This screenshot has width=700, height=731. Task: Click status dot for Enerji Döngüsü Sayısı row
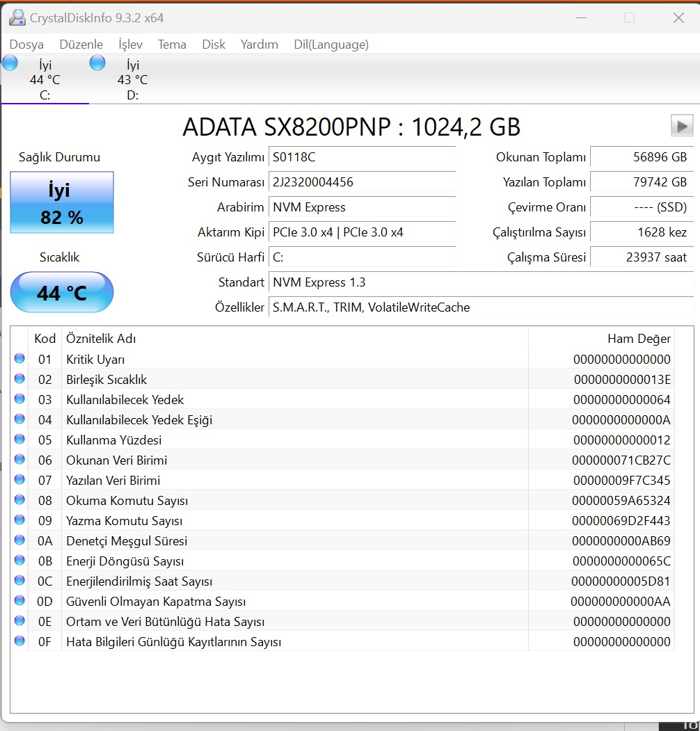[x=19, y=560]
